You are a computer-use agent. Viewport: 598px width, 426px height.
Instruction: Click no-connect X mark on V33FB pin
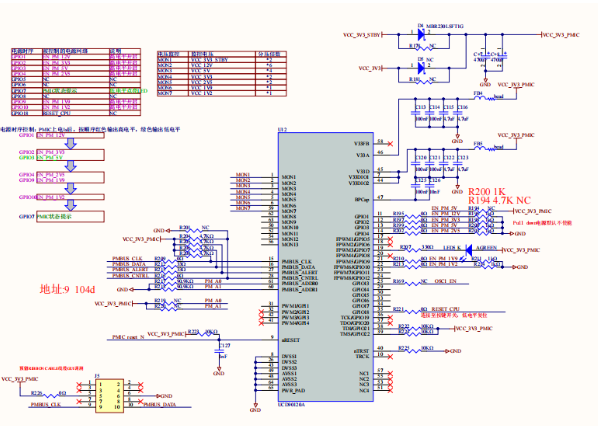coord(390,144)
